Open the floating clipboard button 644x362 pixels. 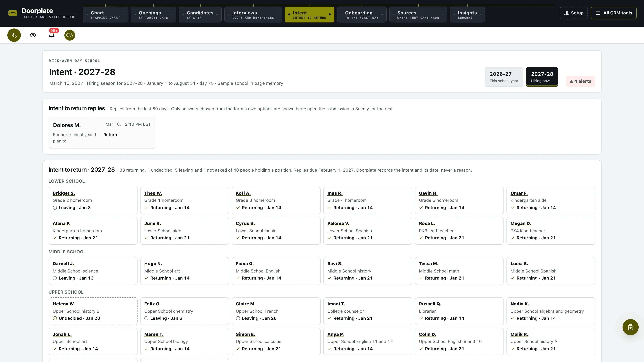[631, 327]
